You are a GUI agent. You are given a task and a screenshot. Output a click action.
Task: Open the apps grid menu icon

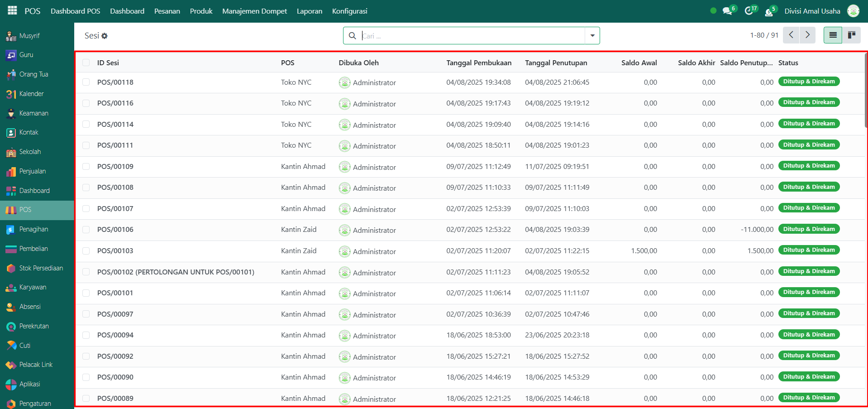point(12,11)
